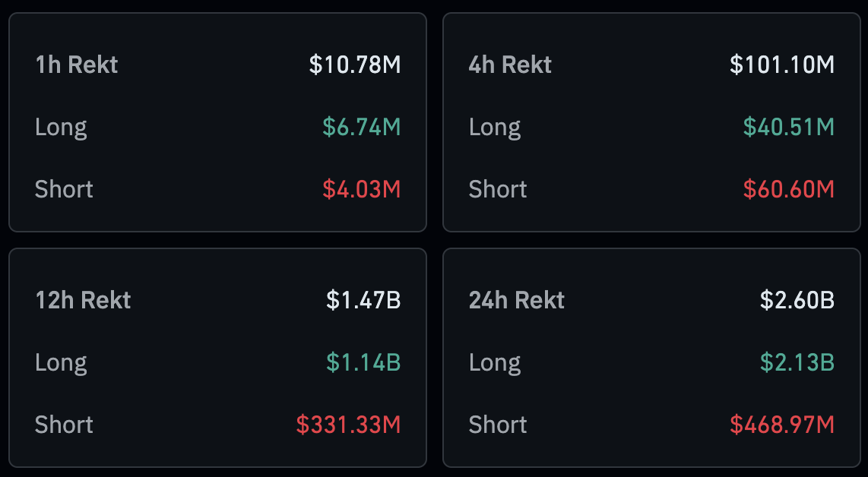
Task: Select the $60.60M short value
Action: [788, 189]
